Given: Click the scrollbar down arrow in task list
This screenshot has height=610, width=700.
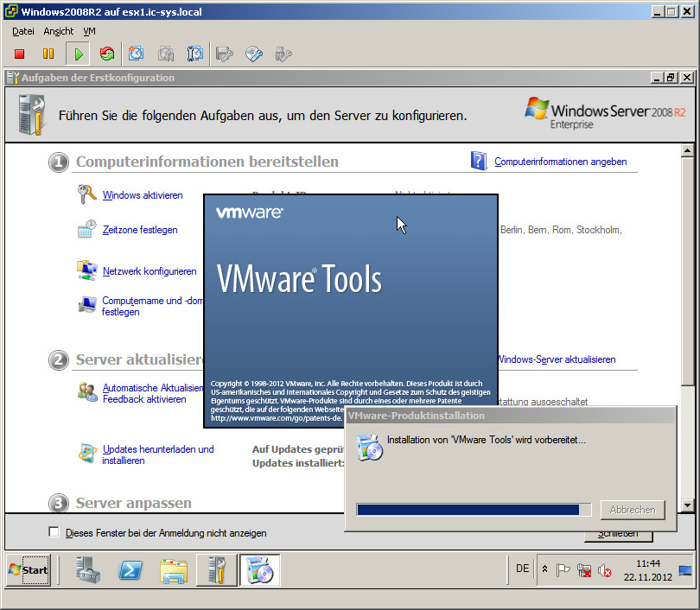Looking at the screenshot, I should coord(688,505).
